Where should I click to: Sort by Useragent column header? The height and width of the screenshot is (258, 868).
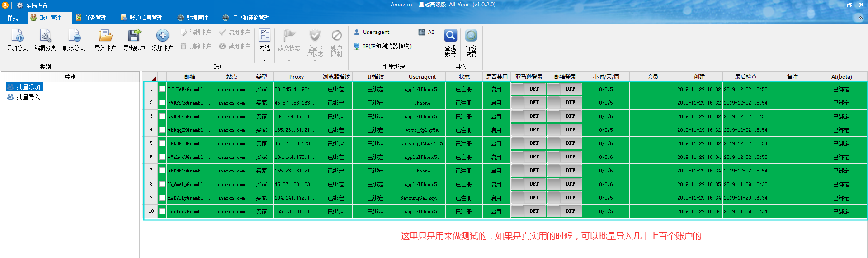coord(422,76)
